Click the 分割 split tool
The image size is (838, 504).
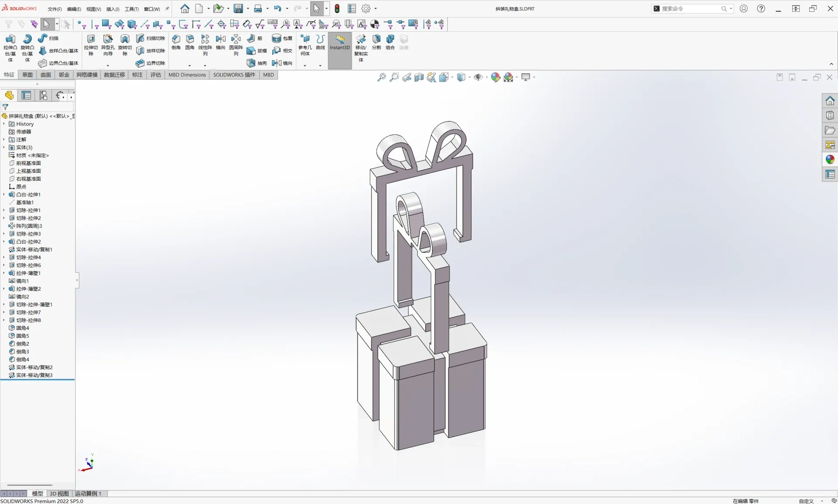(x=376, y=42)
